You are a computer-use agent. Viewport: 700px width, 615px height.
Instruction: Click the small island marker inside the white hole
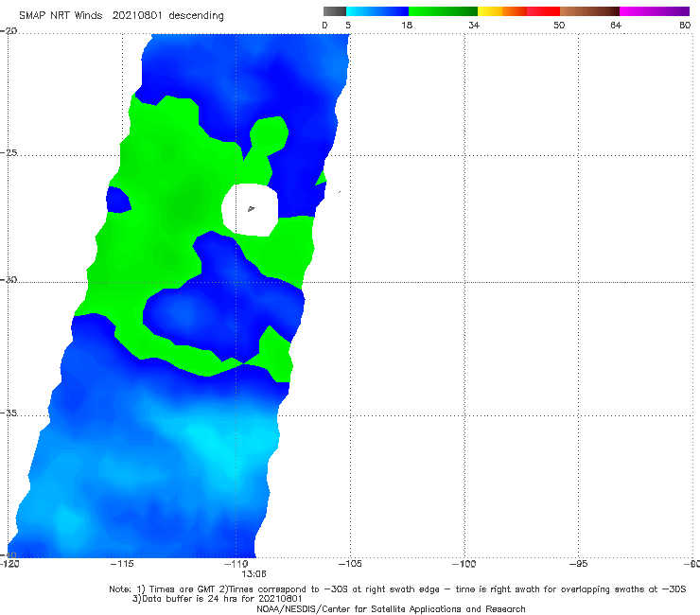(251, 208)
